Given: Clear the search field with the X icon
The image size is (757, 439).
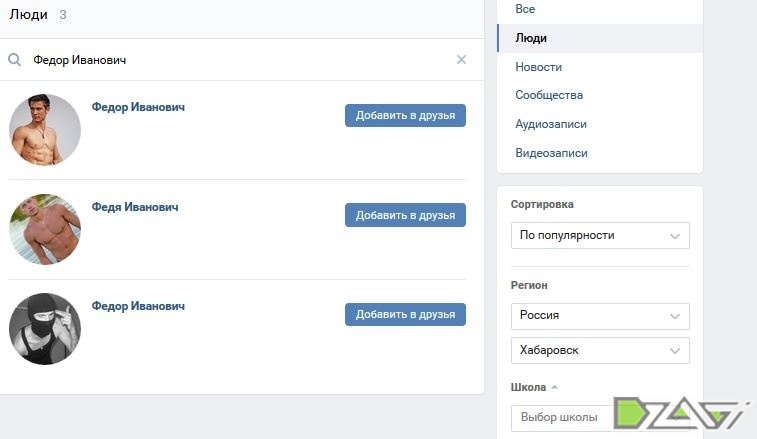Looking at the screenshot, I should (461, 59).
